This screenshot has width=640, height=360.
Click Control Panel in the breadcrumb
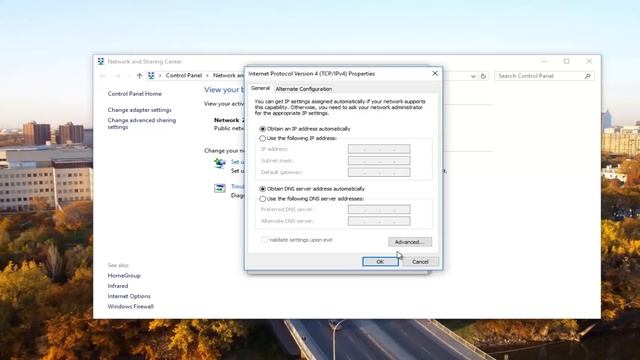pyautogui.click(x=184, y=76)
